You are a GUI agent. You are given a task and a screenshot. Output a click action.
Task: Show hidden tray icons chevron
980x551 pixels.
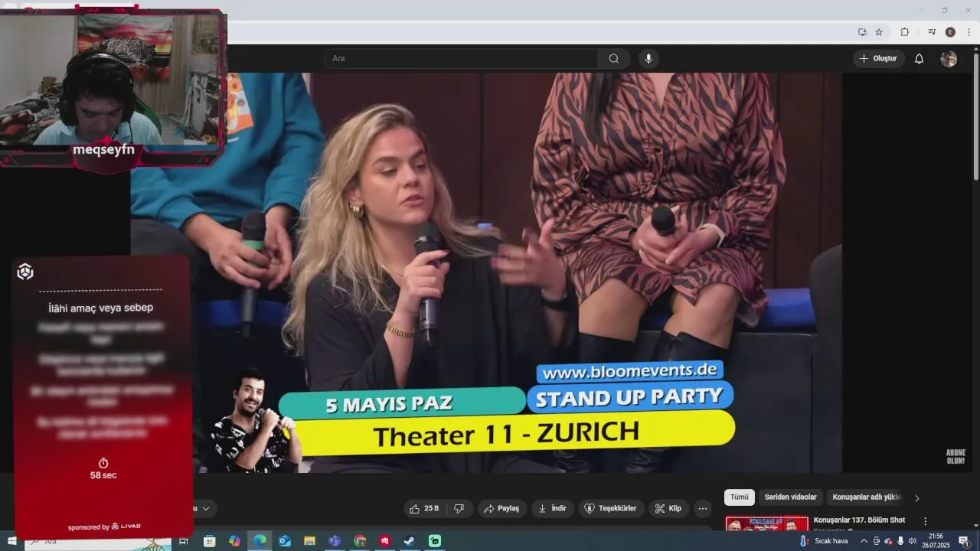864,541
